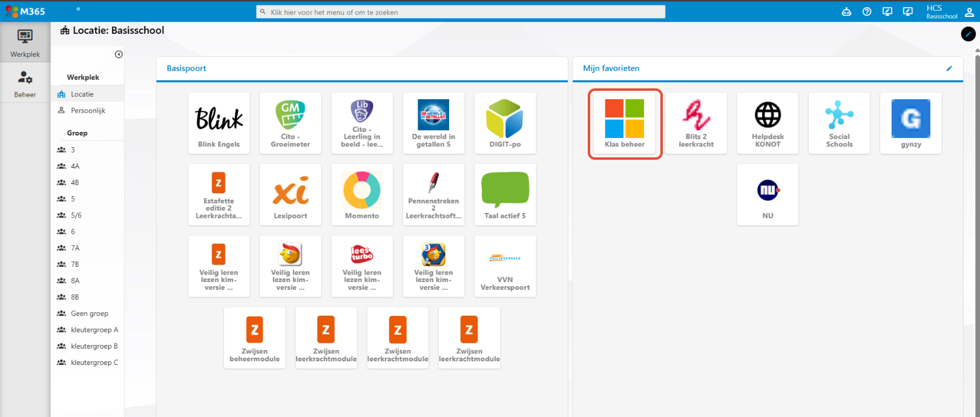Open Estafette editie 2 tile
This screenshot has width=980, height=417.
(219, 194)
